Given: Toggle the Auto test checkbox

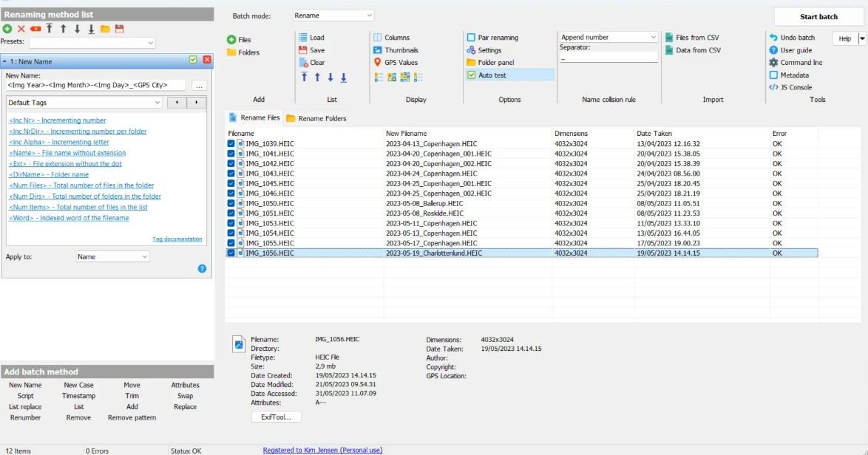Looking at the screenshot, I should [471, 75].
